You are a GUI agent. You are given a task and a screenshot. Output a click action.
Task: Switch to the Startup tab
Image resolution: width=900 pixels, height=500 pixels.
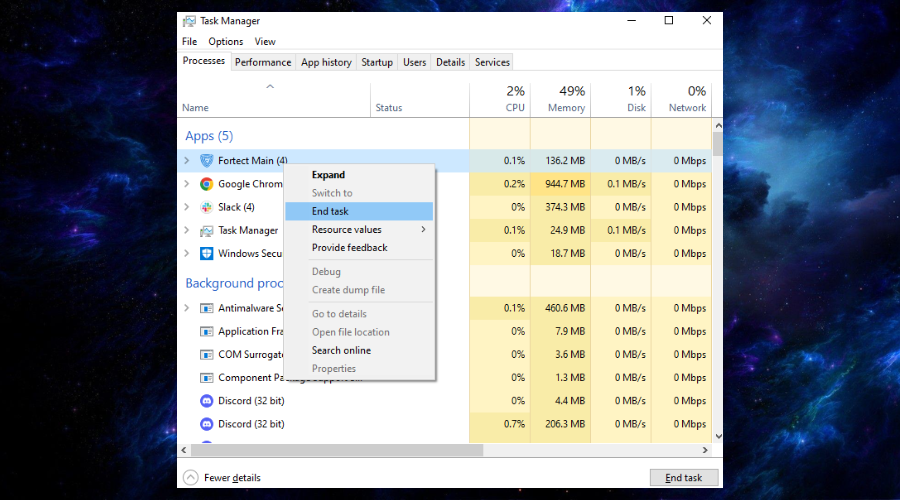[x=377, y=62]
